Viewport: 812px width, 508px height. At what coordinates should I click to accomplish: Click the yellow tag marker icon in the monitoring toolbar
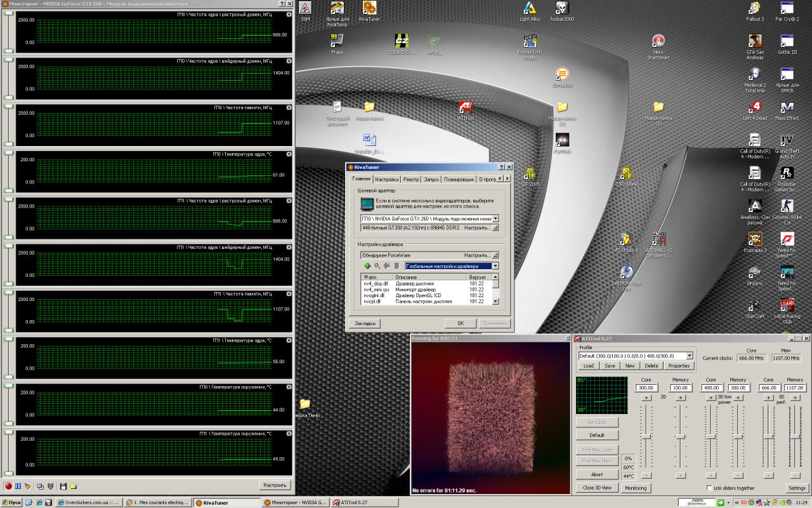pyautogui.click(x=26, y=486)
